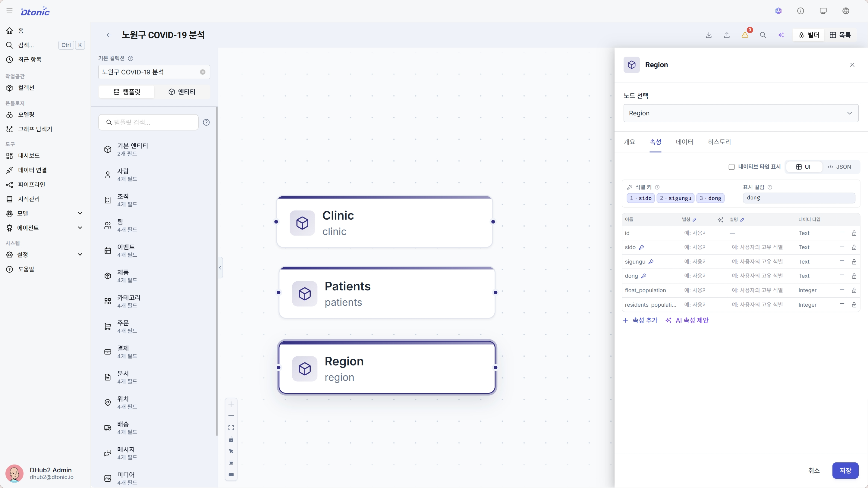The height and width of the screenshot is (488, 868).
Task: Open the warnings icon with badge 3
Action: pos(745,35)
